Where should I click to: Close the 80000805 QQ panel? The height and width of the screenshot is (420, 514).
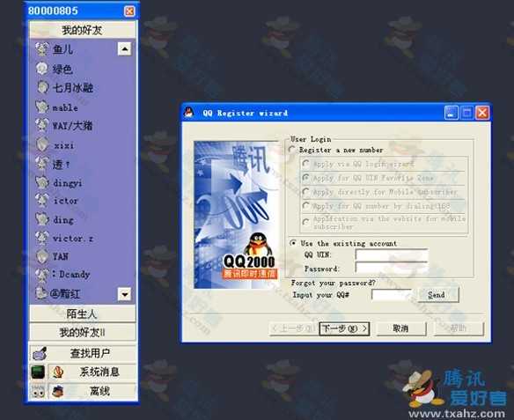click(x=129, y=11)
